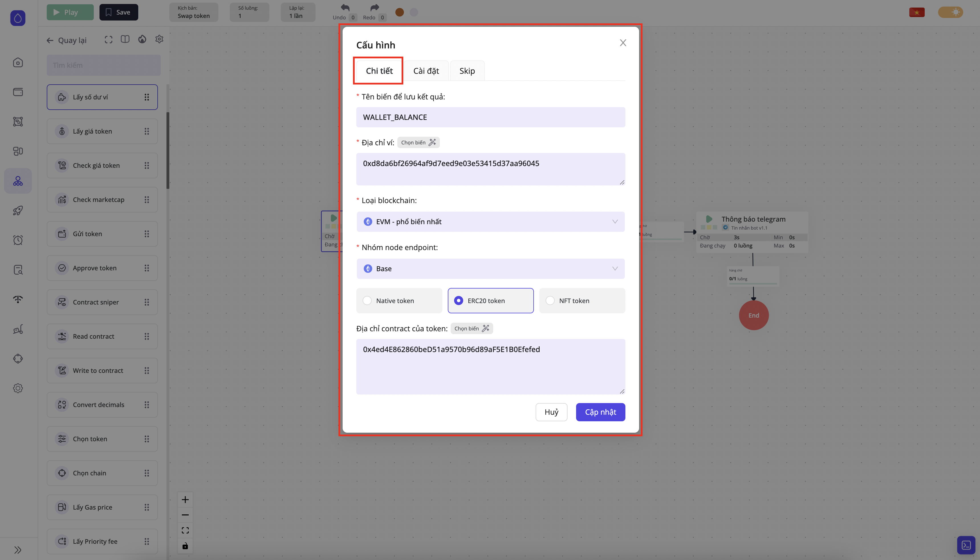Click the settings gear beside Quay lại
This screenshot has width=980, height=560.
(159, 39)
